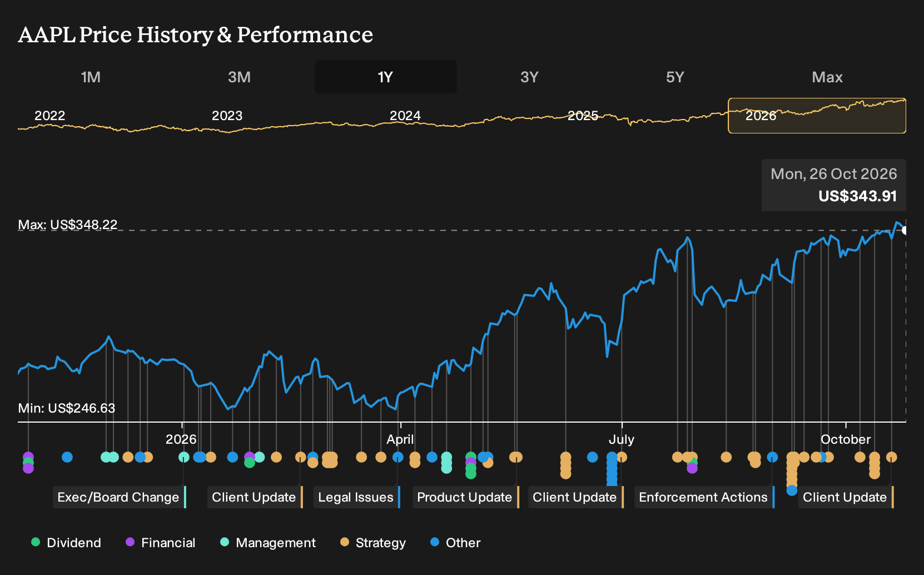This screenshot has width=924, height=575.
Task: Select the last orange event dot in October
Action: pos(892,457)
